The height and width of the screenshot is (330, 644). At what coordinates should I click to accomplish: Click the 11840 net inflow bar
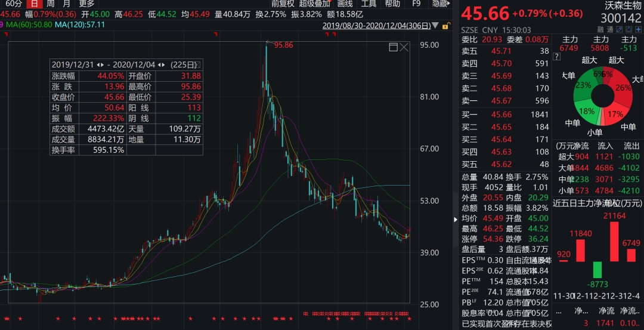580,250
